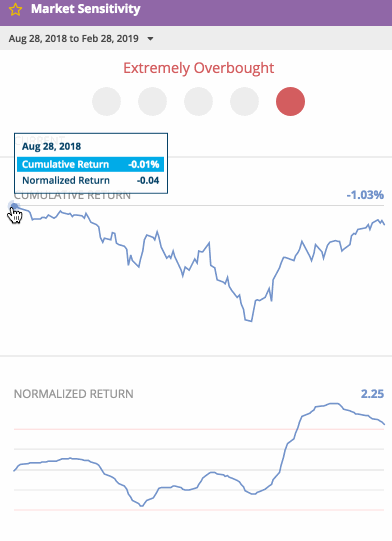This screenshot has height=541, width=392.
Task: Select the fourth gray indicator circle
Action: [x=244, y=101]
